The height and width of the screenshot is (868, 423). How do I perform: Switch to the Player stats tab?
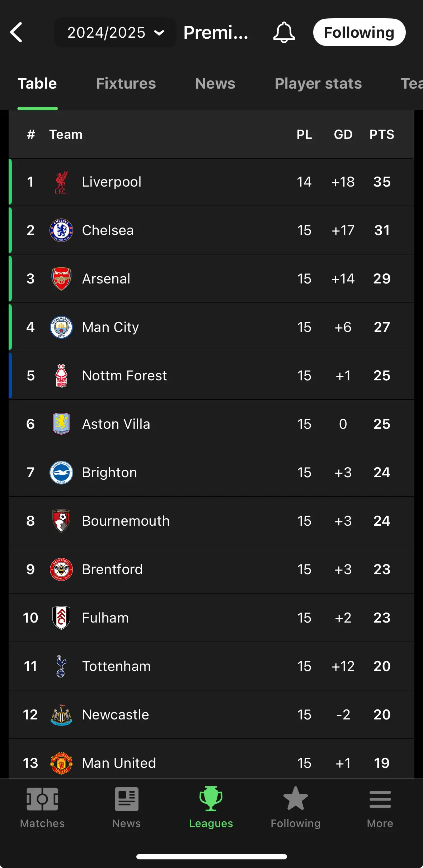[x=318, y=84]
